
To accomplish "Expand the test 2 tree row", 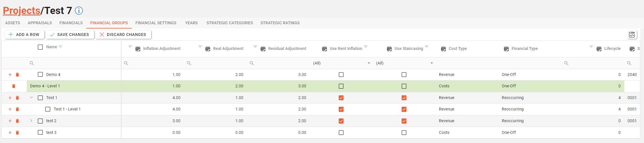I will pos(31,121).
